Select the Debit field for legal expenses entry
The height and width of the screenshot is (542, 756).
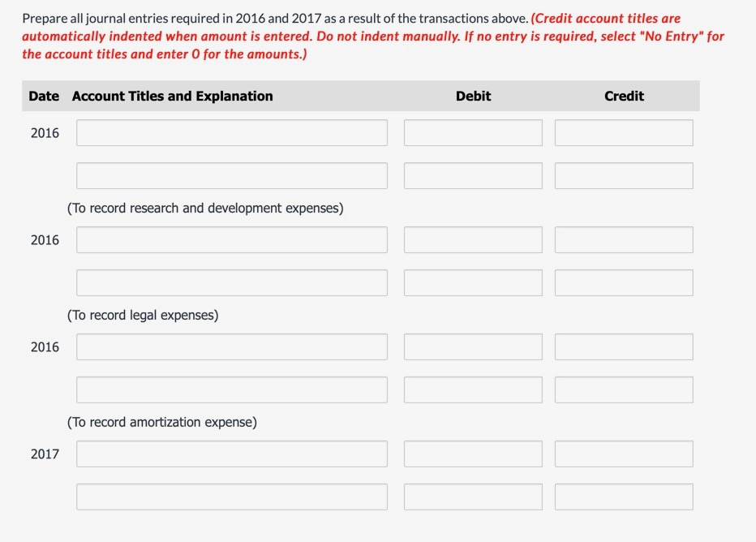472,239
